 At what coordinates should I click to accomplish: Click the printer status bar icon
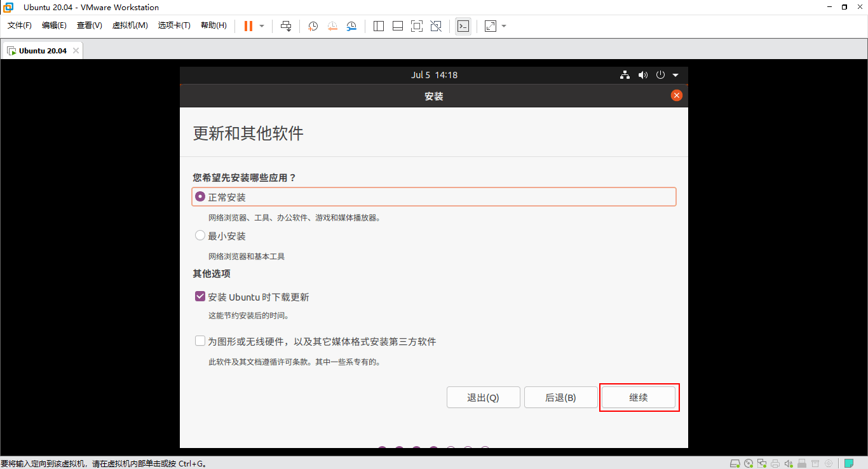[775, 463]
